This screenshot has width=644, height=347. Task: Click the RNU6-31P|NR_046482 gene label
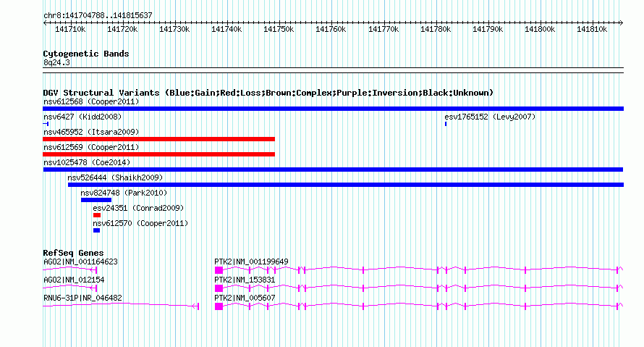tap(82, 298)
